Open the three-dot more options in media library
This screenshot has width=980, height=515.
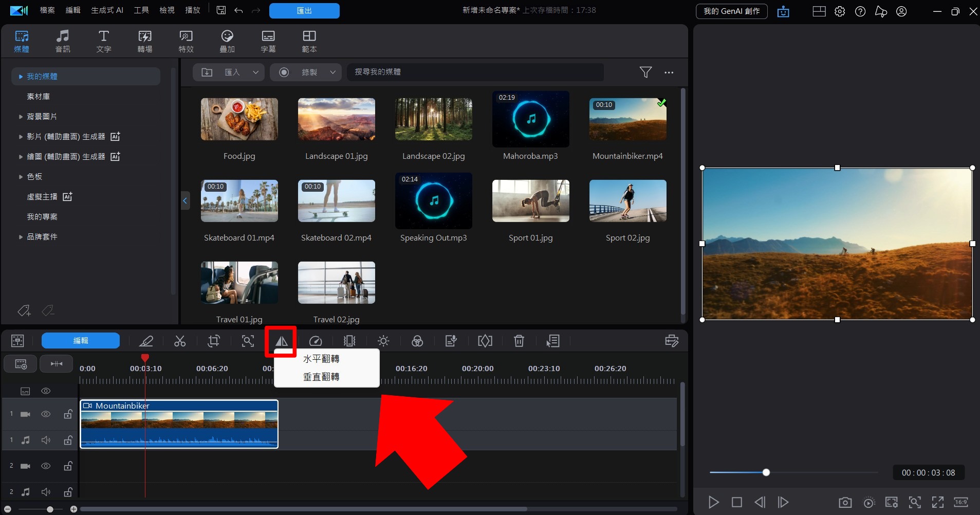tap(669, 72)
